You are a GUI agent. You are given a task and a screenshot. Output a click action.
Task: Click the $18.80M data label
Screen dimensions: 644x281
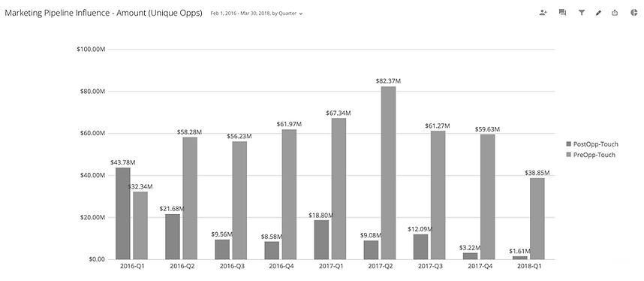tap(321, 215)
